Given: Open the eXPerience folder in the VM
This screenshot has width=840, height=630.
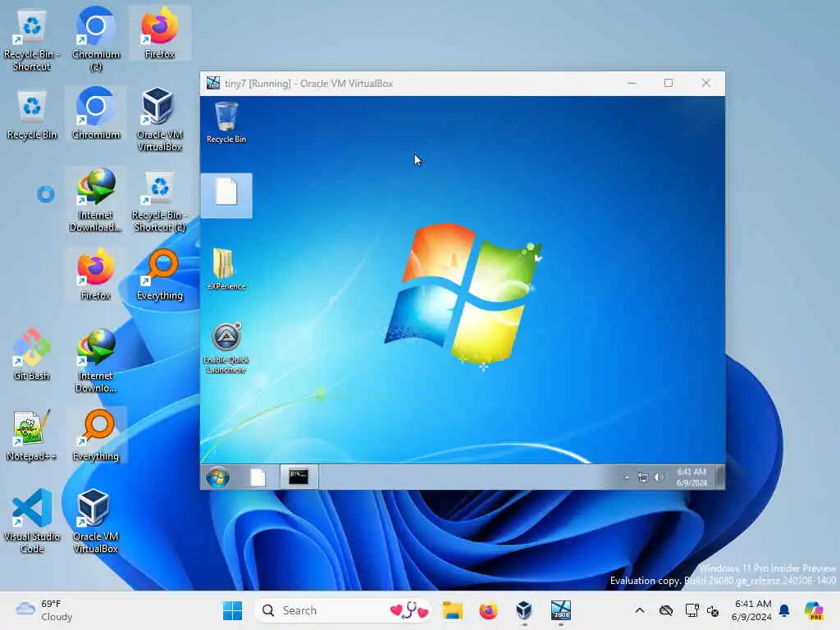Looking at the screenshot, I should point(226,269).
